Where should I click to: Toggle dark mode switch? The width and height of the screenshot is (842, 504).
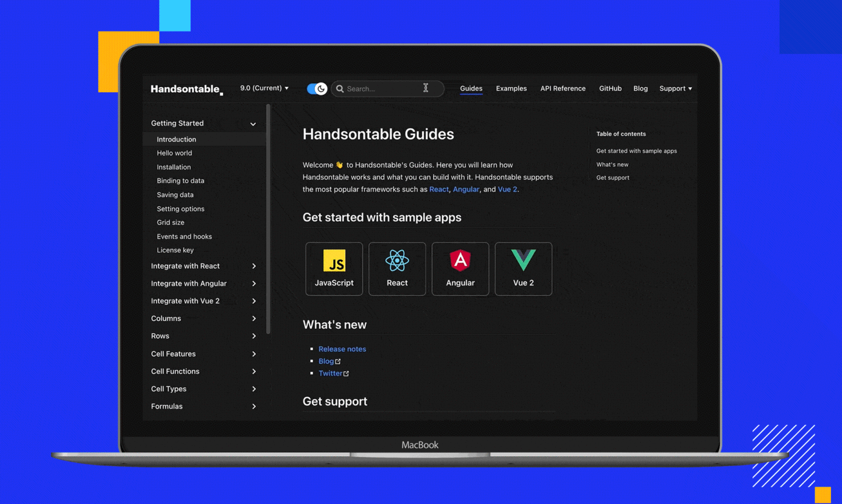pos(316,88)
